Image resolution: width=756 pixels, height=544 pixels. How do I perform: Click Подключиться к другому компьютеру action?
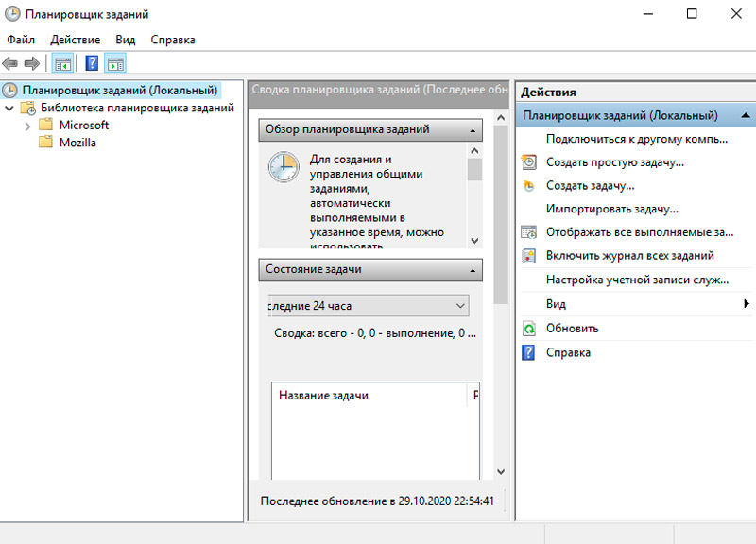click(636, 139)
